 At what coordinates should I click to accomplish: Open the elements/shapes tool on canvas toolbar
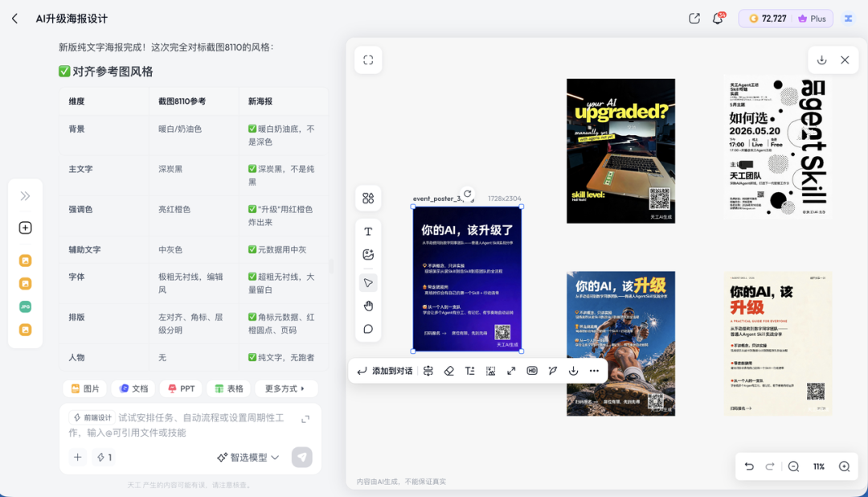click(368, 199)
